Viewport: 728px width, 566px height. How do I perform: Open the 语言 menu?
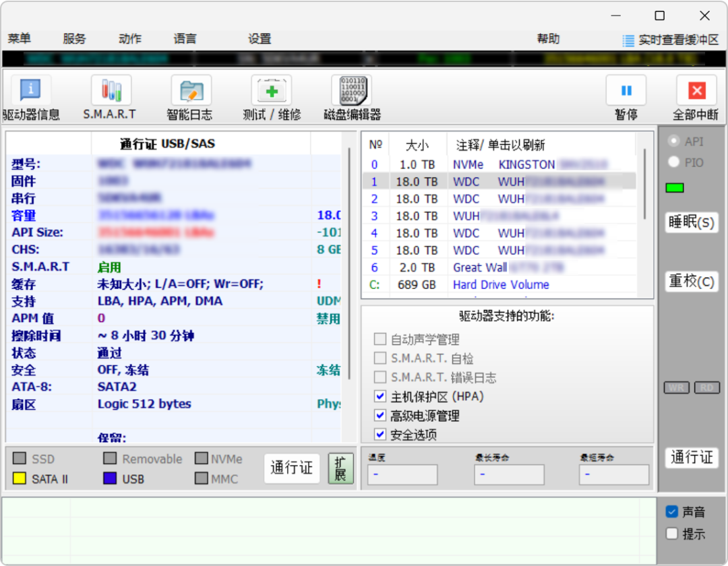pos(185,38)
